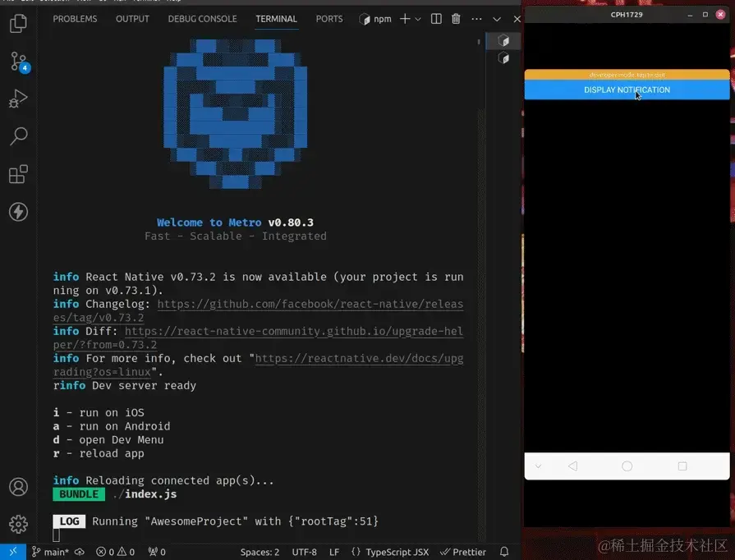Screen dimensions: 735x560
Task: Synchronize changes with cloud sync icon
Action: 80,552
